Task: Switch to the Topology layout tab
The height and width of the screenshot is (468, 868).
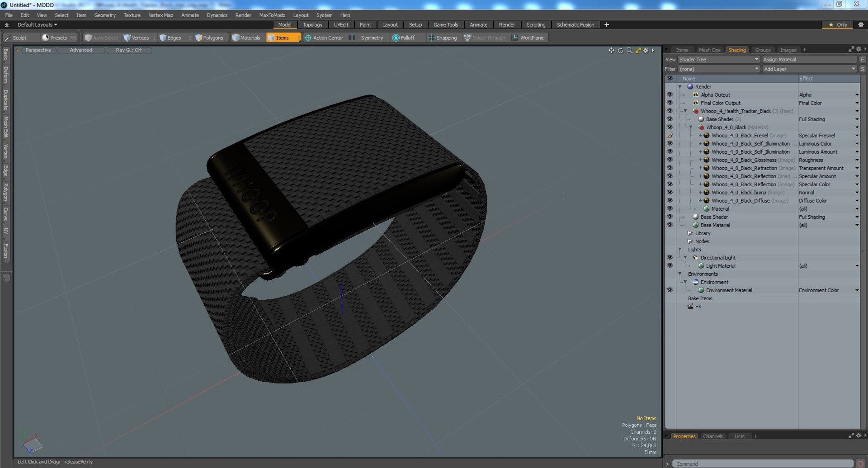Action: tap(312, 25)
